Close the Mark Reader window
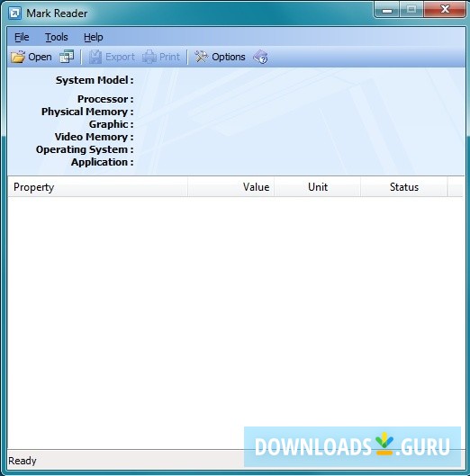The image size is (470, 476). [x=445, y=10]
